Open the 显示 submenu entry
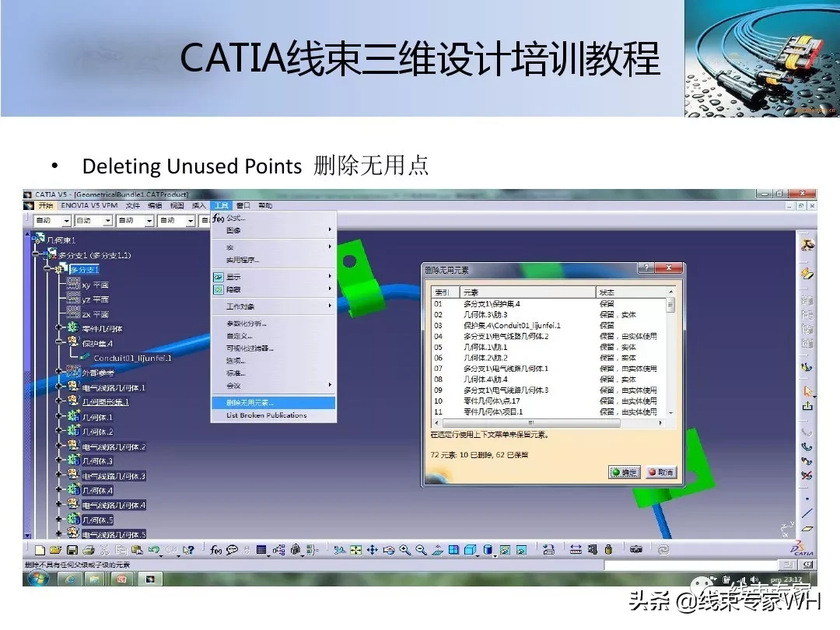Screen dimensions: 840x630 point(274,277)
